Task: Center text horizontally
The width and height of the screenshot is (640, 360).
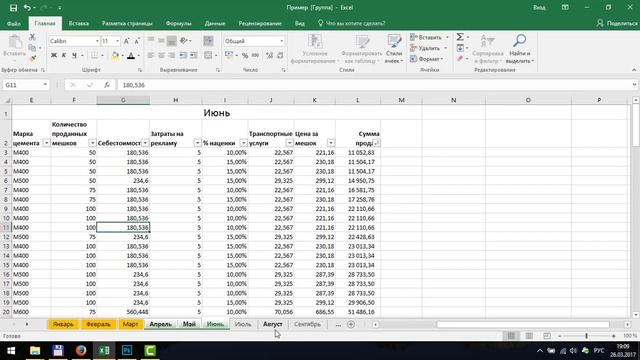Action: tap(161, 56)
